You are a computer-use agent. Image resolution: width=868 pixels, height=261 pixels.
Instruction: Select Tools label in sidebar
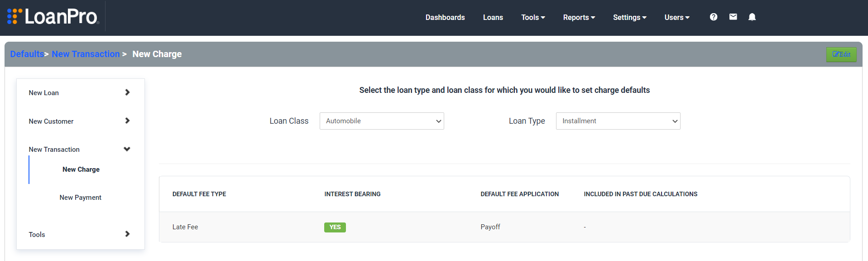pos(37,235)
